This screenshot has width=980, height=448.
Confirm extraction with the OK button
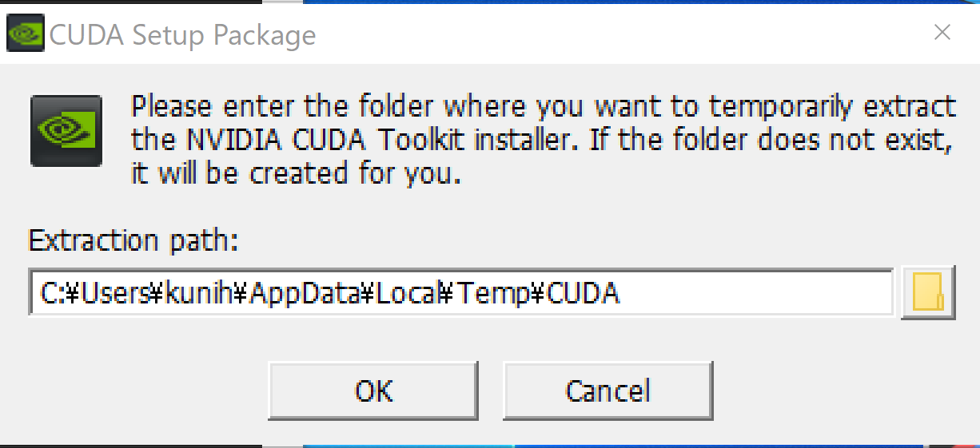point(373,391)
